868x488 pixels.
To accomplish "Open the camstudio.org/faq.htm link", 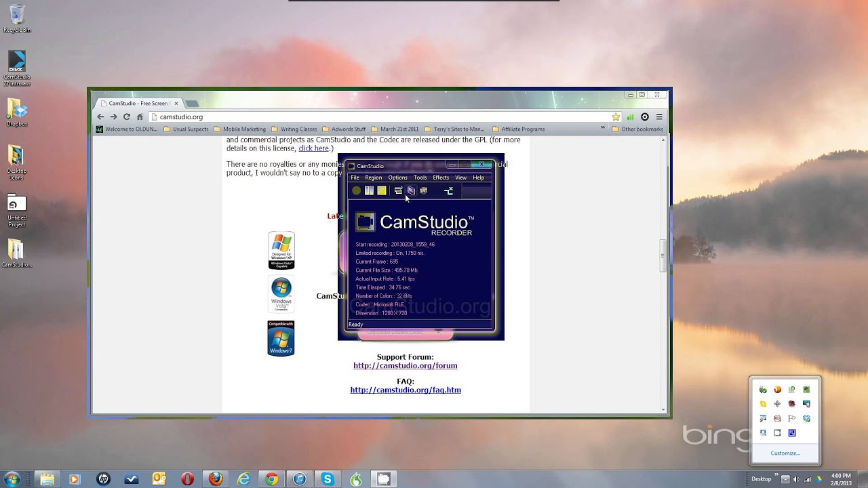I will tap(406, 390).
